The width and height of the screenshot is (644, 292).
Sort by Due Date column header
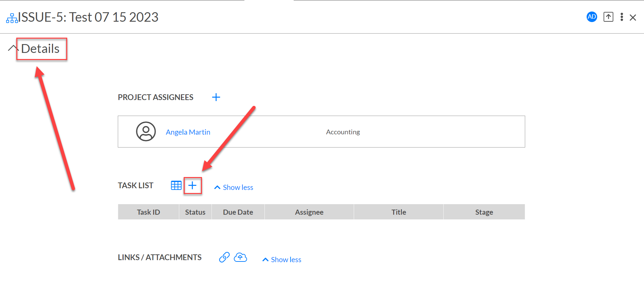pyautogui.click(x=238, y=212)
